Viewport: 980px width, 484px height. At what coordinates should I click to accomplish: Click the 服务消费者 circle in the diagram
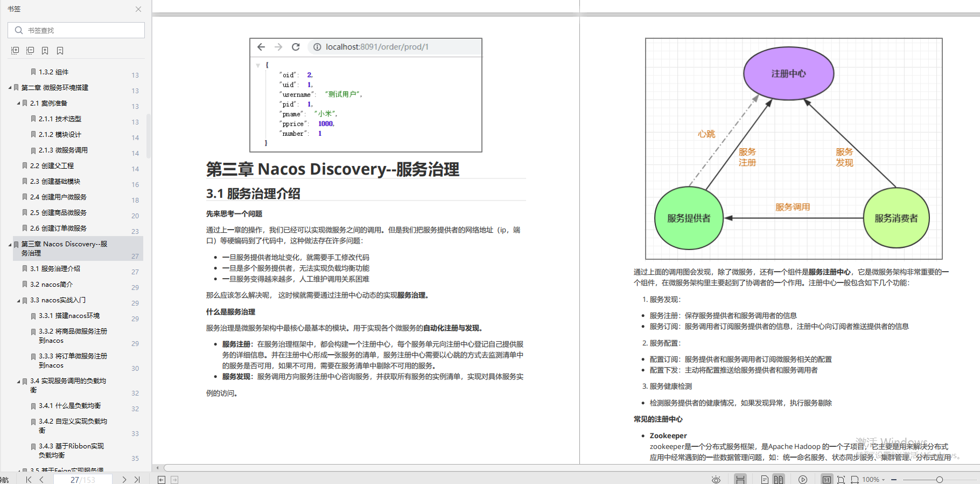896,218
